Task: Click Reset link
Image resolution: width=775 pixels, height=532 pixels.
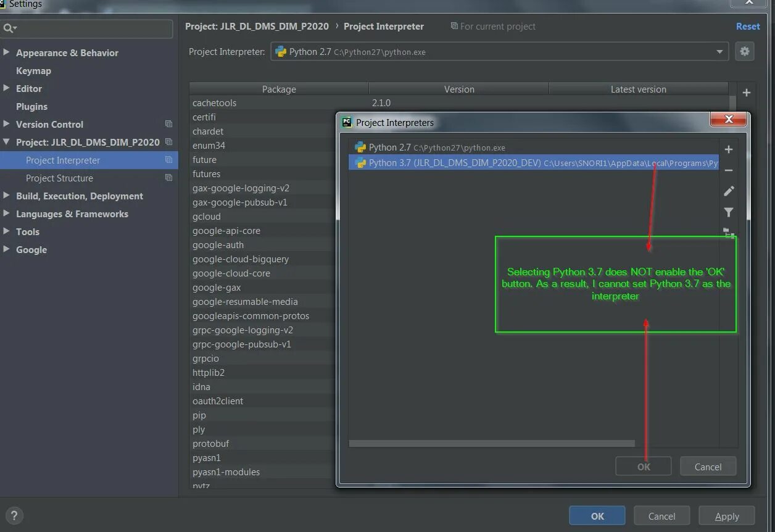Action: pos(748,26)
